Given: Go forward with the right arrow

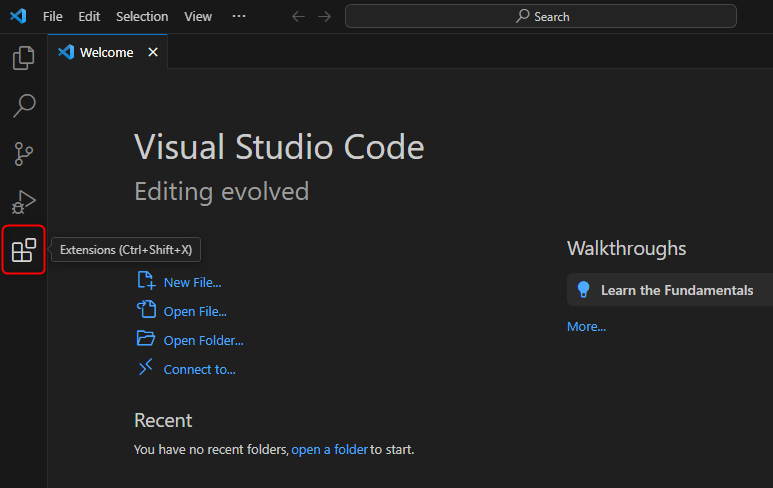Looking at the screenshot, I should [324, 17].
